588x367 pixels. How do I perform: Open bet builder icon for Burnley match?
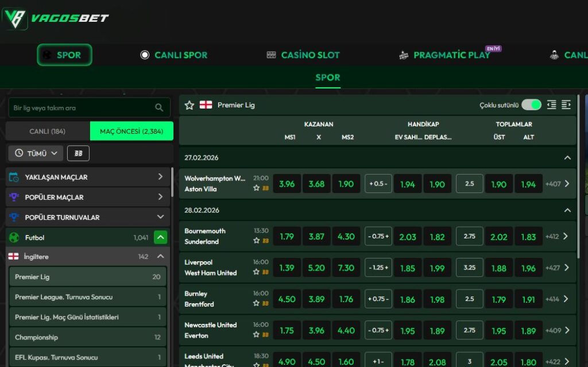265,304
